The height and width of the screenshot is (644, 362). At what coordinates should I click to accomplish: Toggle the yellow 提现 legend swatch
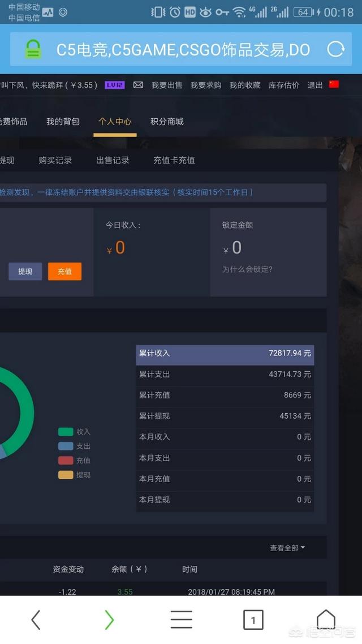tap(66, 475)
